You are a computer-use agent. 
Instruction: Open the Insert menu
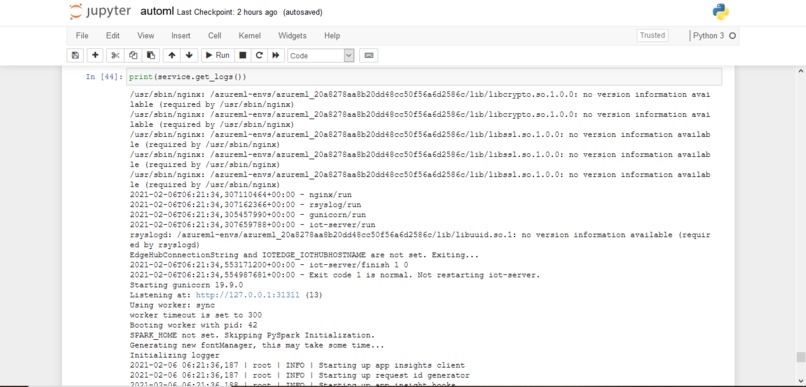pyautogui.click(x=181, y=36)
